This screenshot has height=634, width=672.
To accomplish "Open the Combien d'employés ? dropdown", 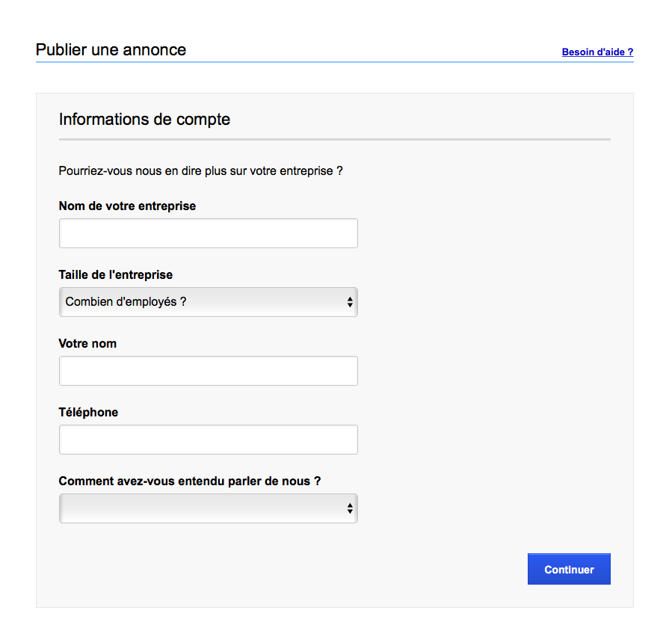I will 209,302.
